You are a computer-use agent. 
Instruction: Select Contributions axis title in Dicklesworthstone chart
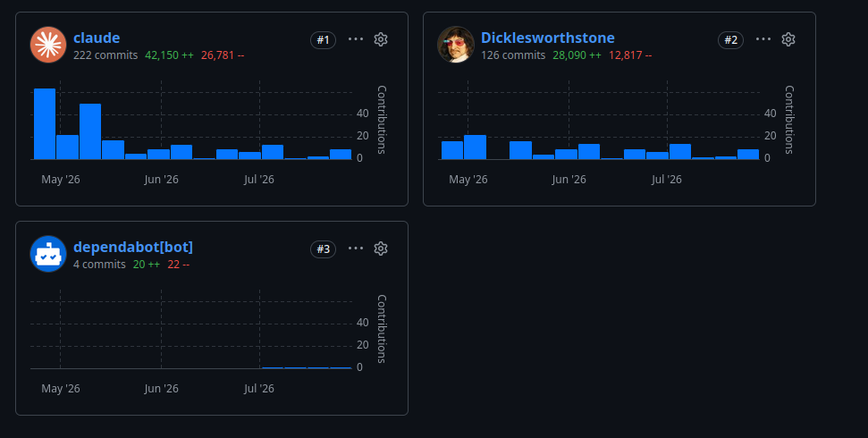(x=788, y=120)
